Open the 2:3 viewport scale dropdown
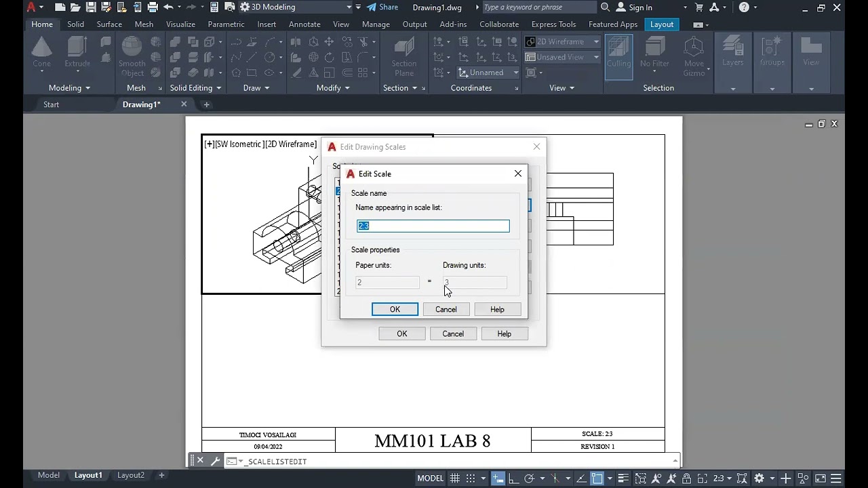This screenshot has width=868, height=488. click(x=723, y=478)
